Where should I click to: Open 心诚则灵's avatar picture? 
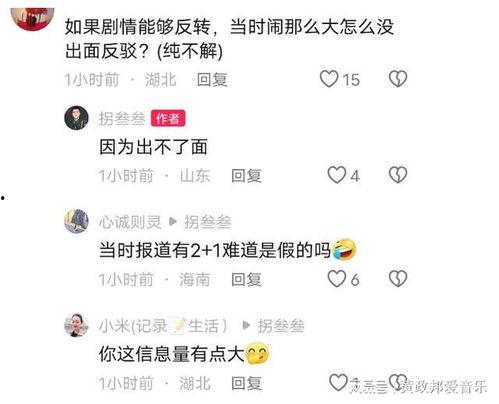(76, 221)
